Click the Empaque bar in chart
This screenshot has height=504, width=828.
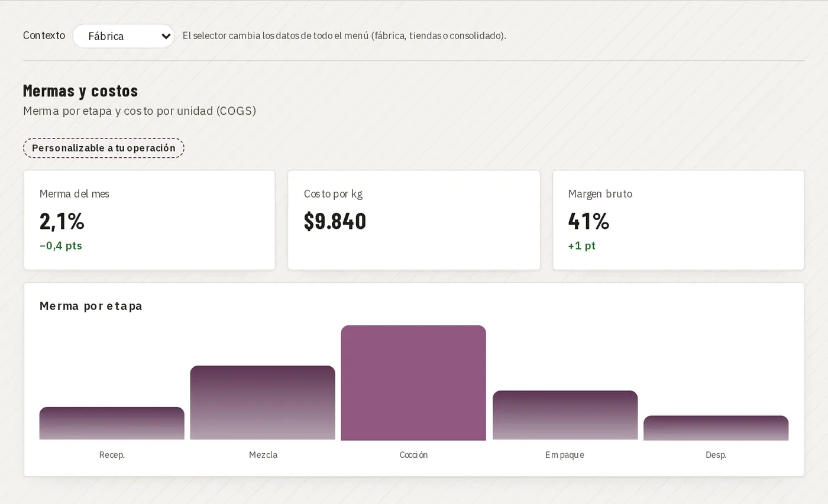565,415
